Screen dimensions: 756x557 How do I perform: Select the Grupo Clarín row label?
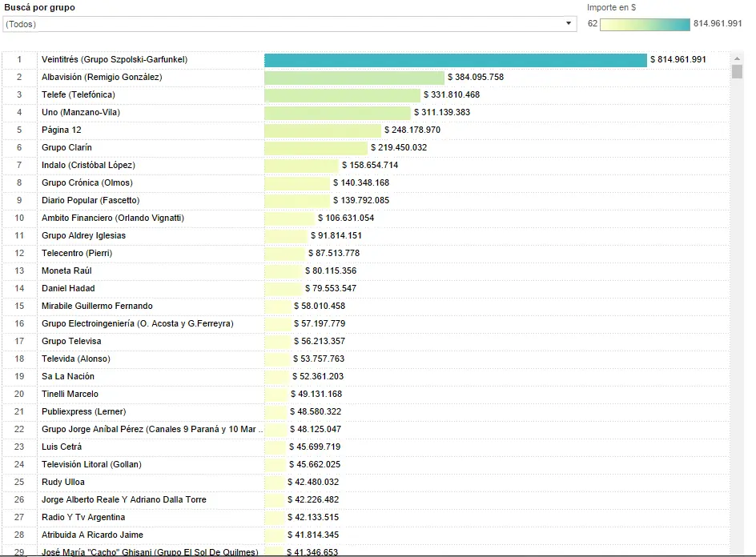coord(66,148)
